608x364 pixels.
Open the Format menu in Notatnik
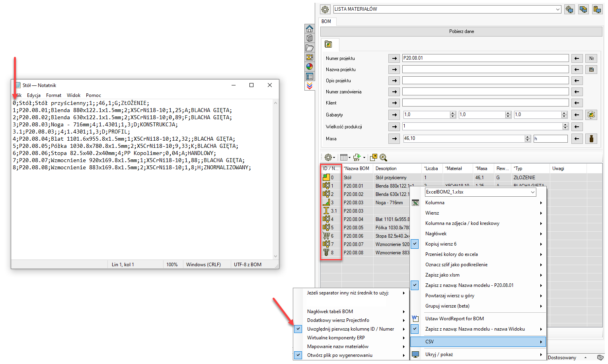coord(54,95)
